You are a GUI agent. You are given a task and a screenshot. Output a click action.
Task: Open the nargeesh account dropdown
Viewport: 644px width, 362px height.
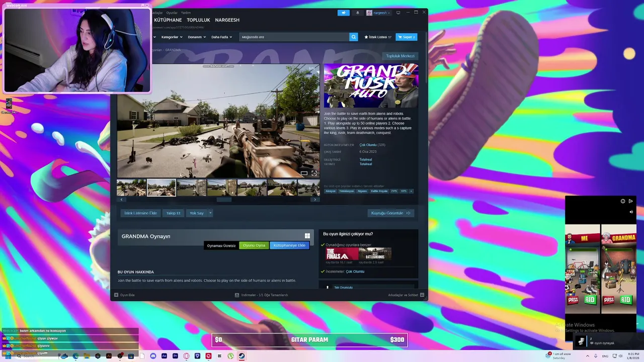coord(378,13)
